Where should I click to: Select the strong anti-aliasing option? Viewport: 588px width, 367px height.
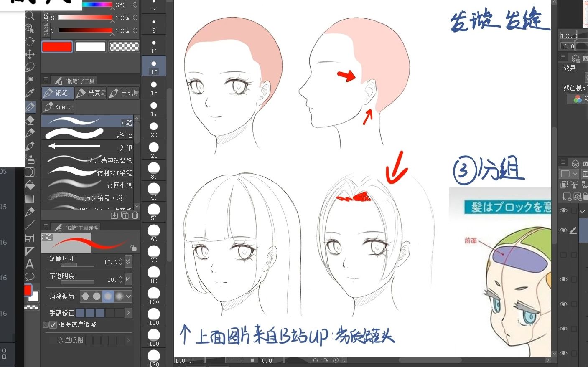[119, 296]
